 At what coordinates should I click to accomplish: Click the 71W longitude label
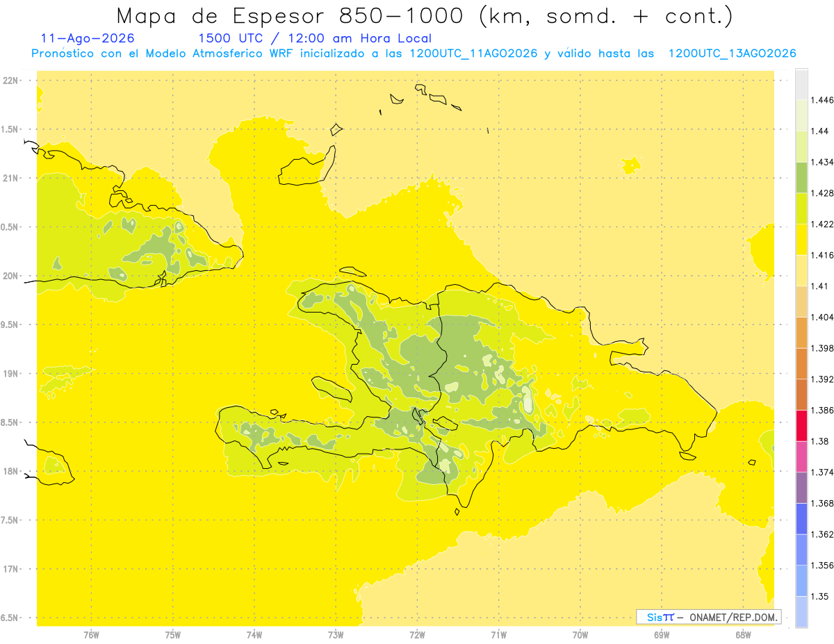(498, 636)
